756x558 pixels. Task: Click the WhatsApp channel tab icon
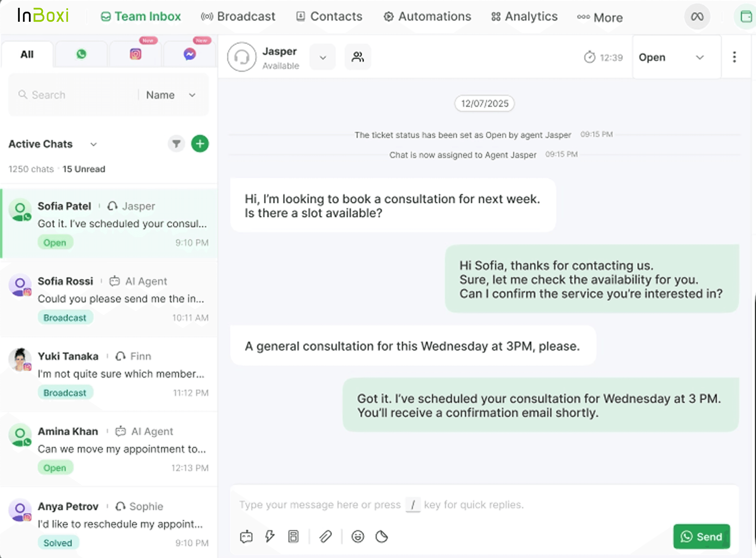[81, 54]
